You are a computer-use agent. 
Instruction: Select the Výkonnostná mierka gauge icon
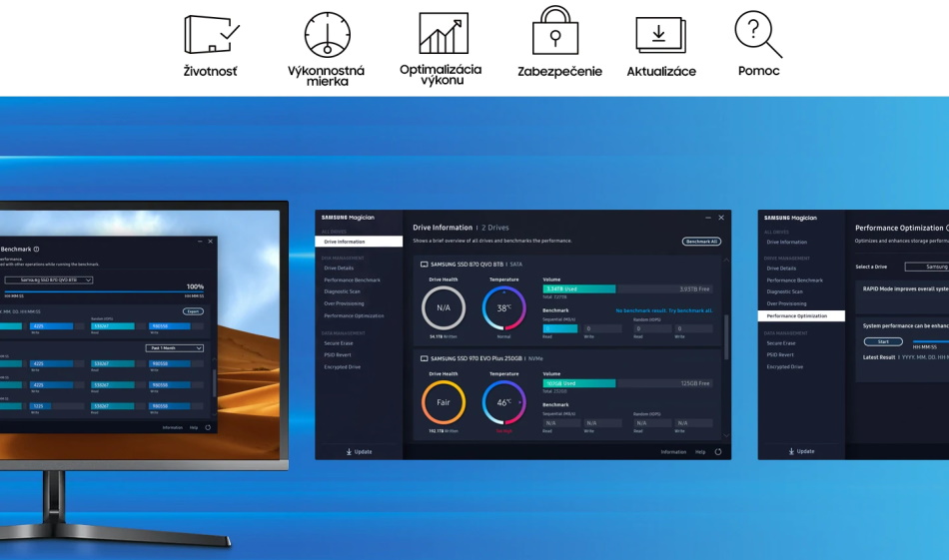[x=328, y=35]
